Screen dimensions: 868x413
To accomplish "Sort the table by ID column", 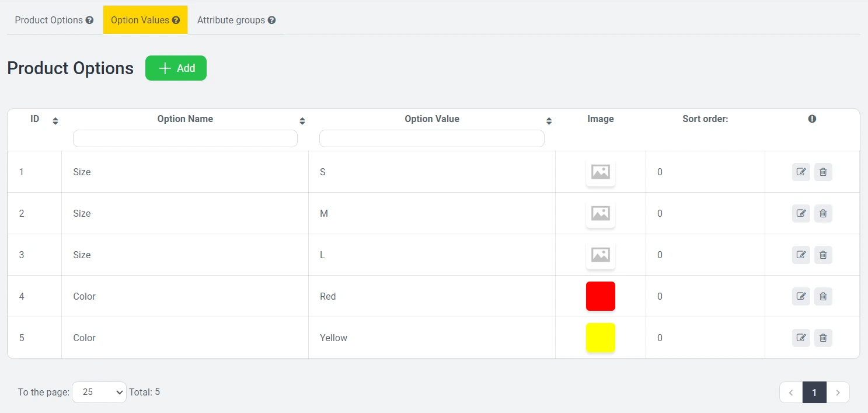I will (55, 121).
